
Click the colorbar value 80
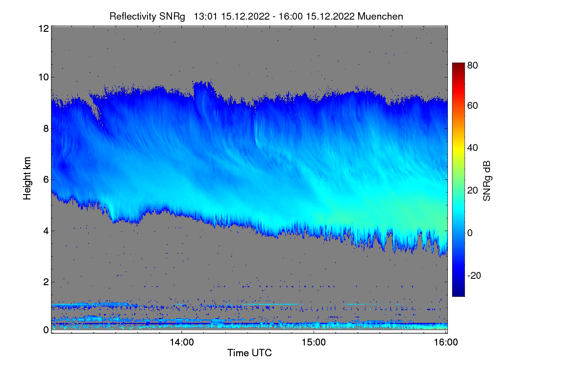pos(473,65)
